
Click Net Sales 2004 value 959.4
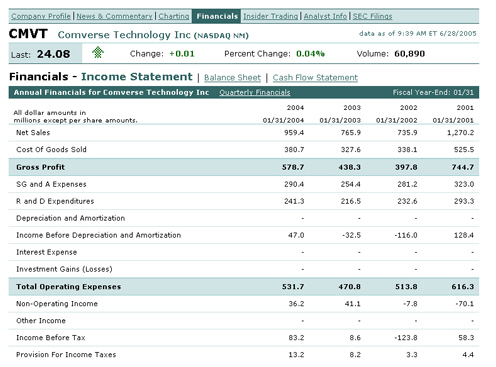coord(294,133)
